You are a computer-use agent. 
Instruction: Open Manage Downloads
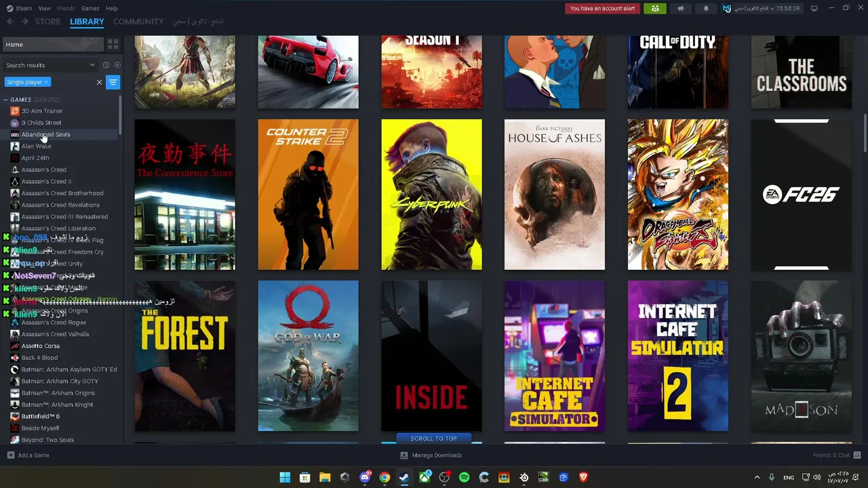click(431, 455)
